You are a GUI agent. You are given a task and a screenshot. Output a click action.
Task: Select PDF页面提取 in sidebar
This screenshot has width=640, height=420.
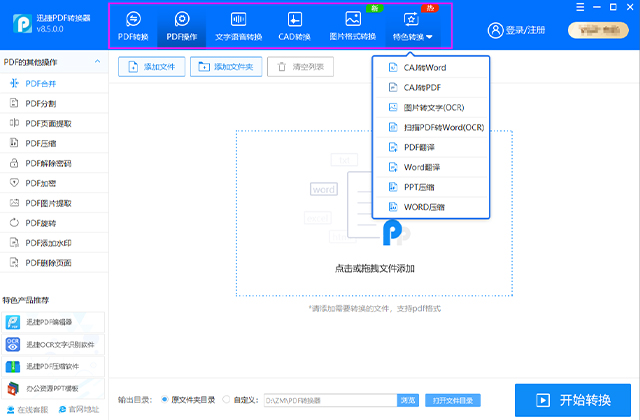[54, 123]
